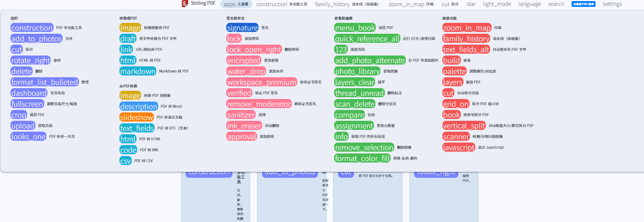
Task: Open the markdown 转 PDF tool icon
Action: tap(138, 71)
